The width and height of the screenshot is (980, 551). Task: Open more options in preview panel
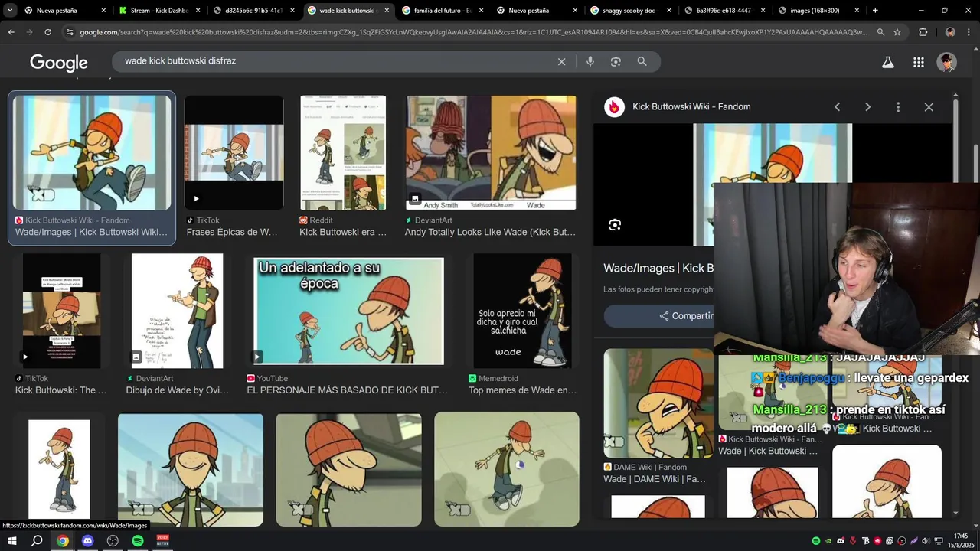[898, 107]
